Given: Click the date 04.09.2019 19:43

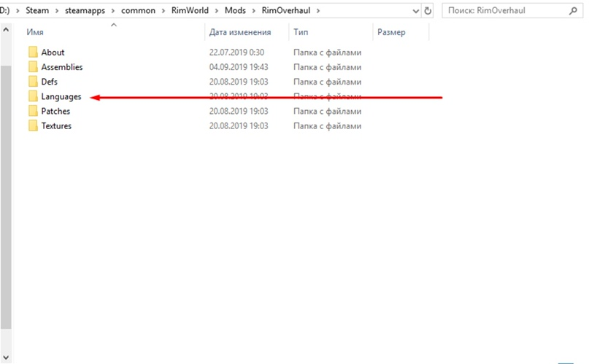Looking at the screenshot, I should tap(239, 67).
